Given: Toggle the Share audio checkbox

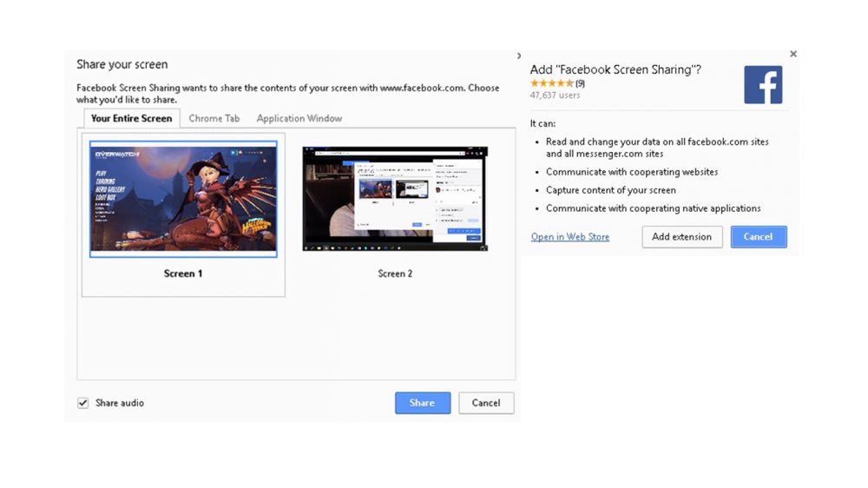Looking at the screenshot, I should (83, 403).
